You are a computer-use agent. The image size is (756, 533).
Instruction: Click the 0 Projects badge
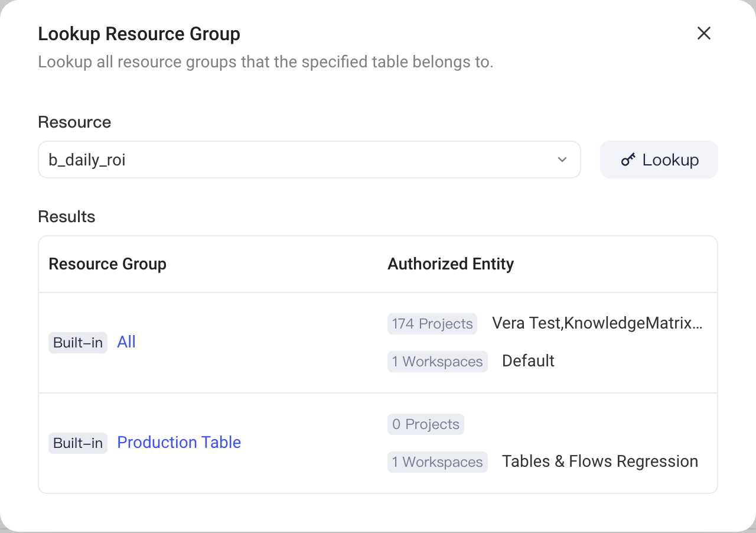click(426, 424)
